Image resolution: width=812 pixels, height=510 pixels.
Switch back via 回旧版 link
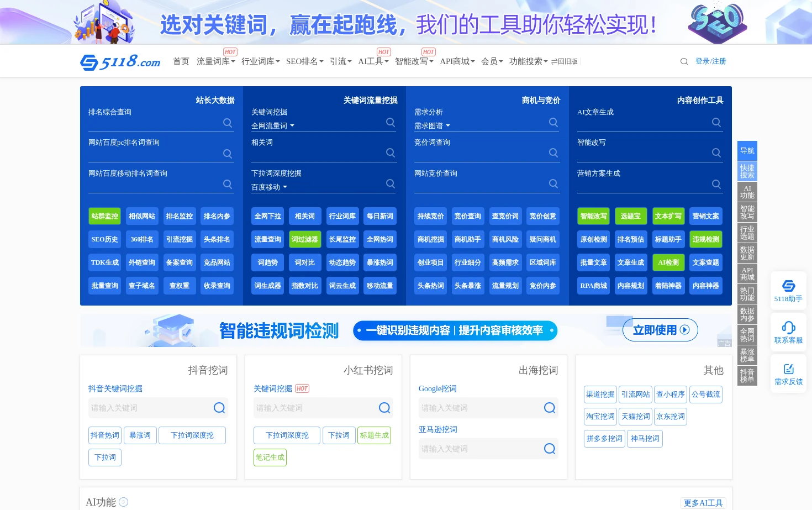(565, 61)
